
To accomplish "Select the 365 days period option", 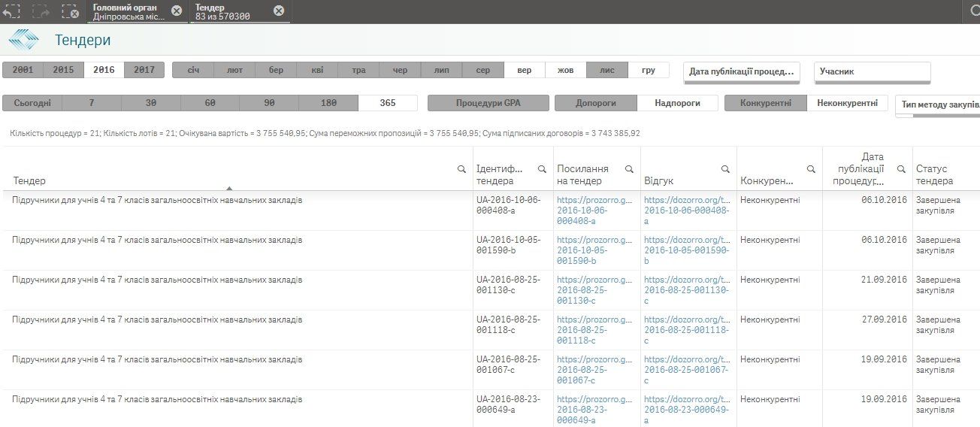I will (388, 103).
